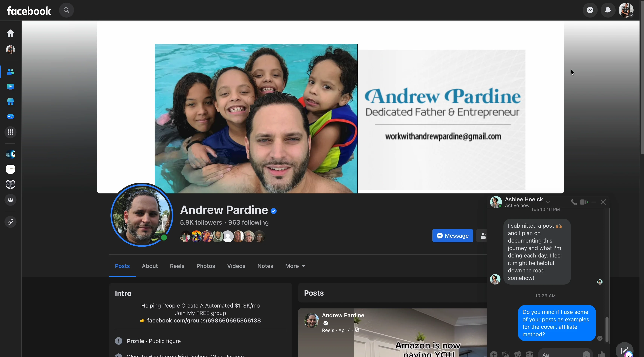Open the account menu avatar in the top bar
Screen dimensions: 644x357
(626, 10)
